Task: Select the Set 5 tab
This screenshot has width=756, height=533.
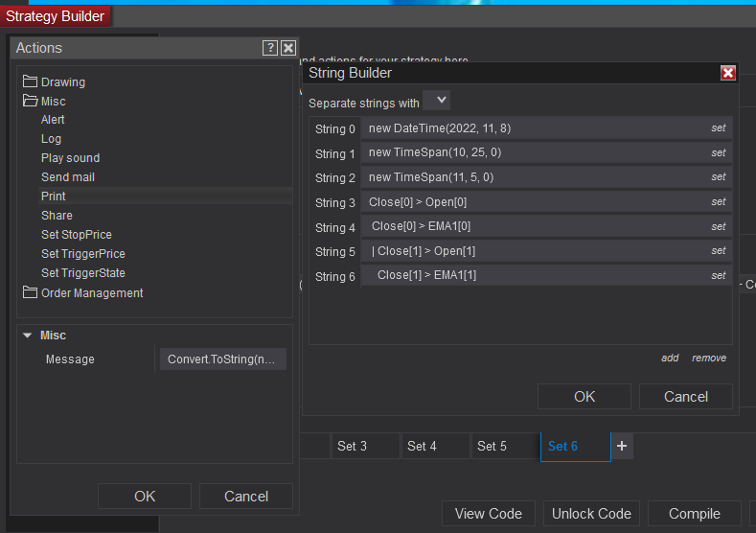Action: tap(492, 446)
